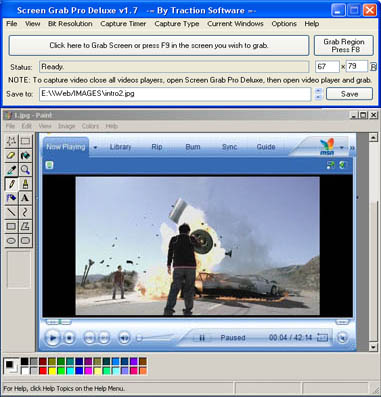Click the Grab Region Press F8 button

point(344,45)
